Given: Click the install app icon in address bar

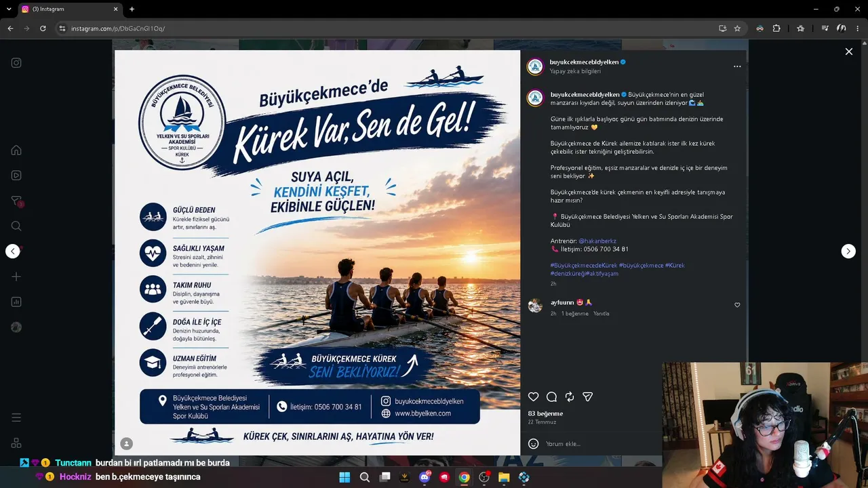Looking at the screenshot, I should (722, 28).
